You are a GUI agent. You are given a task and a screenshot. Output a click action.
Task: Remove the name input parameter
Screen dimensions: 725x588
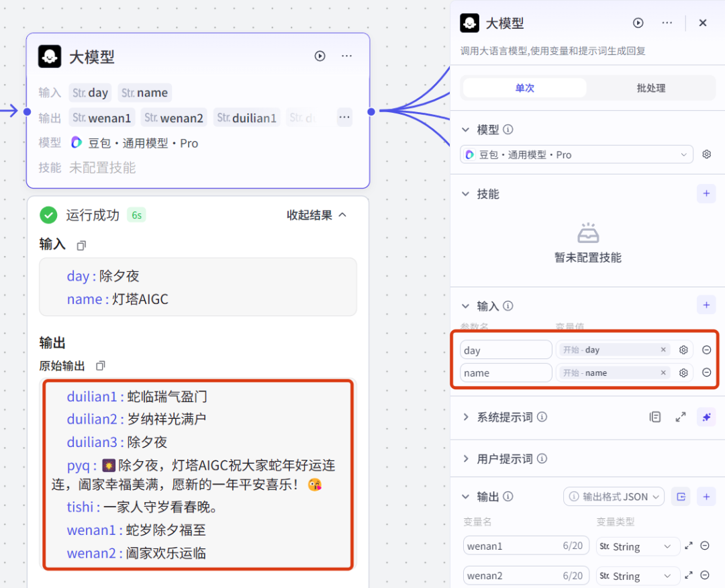706,373
